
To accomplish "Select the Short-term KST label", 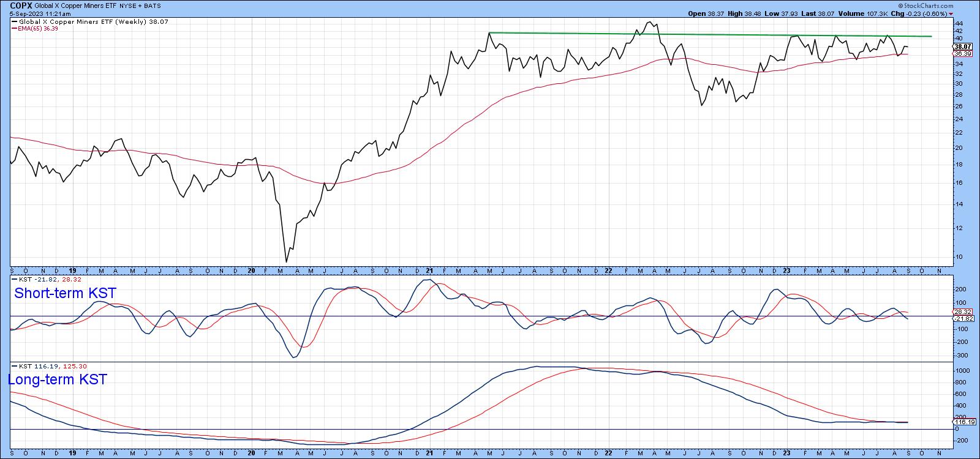I will (64, 294).
